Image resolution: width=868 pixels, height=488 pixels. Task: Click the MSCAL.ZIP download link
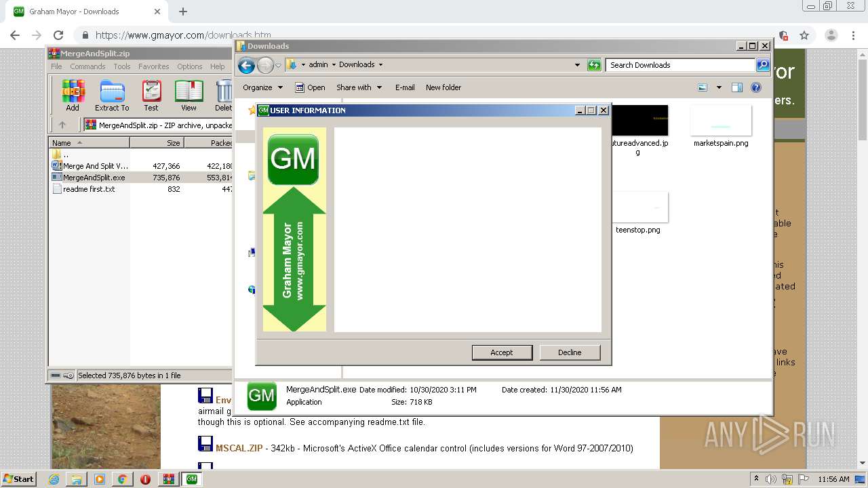[x=239, y=448]
